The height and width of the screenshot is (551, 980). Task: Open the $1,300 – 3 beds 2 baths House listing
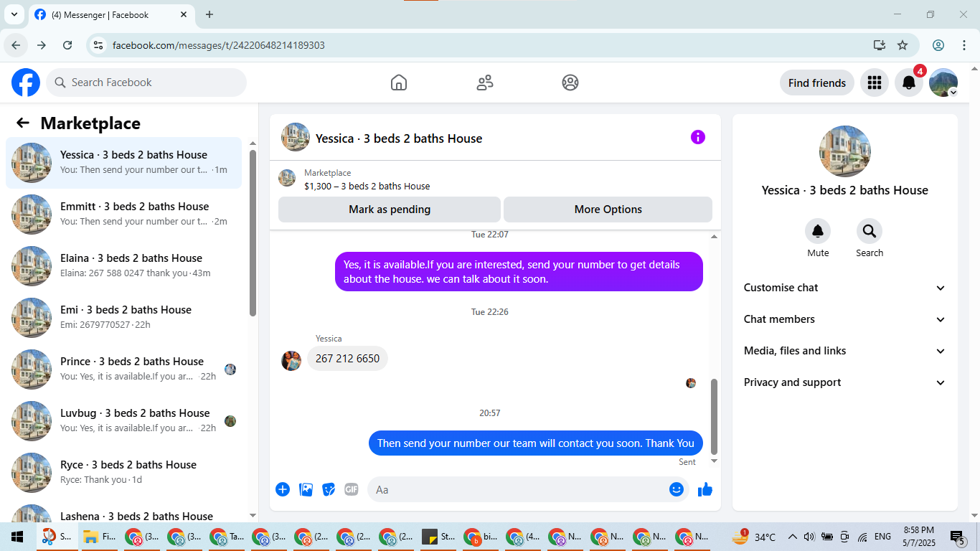[367, 186]
